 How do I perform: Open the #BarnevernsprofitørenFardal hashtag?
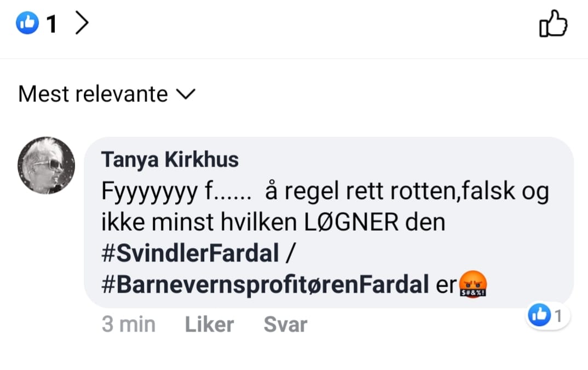pos(265,284)
